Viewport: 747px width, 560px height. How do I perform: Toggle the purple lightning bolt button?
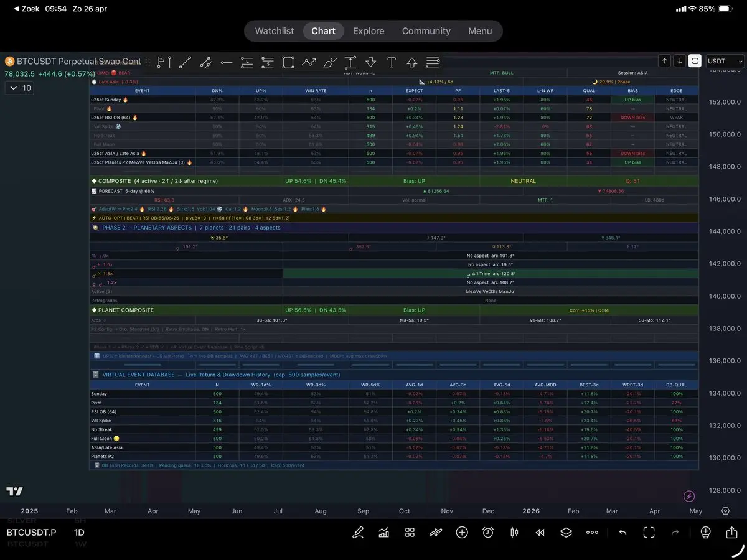pos(689,496)
